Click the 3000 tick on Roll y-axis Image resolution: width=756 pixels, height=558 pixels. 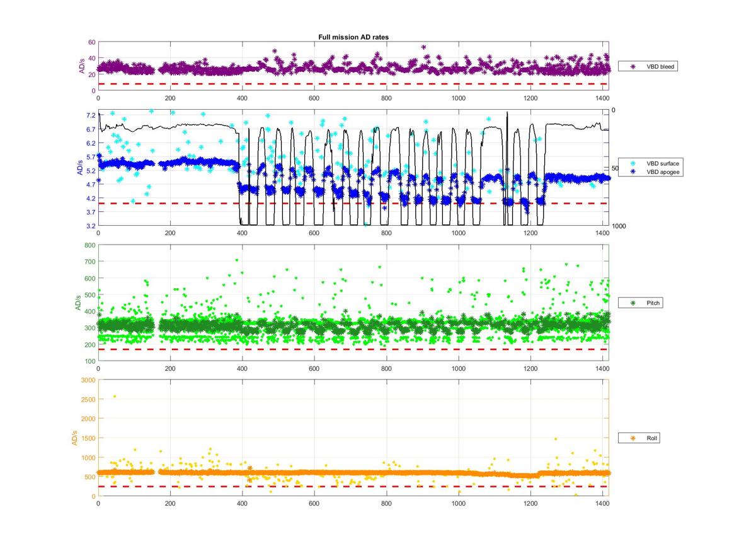point(87,380)
